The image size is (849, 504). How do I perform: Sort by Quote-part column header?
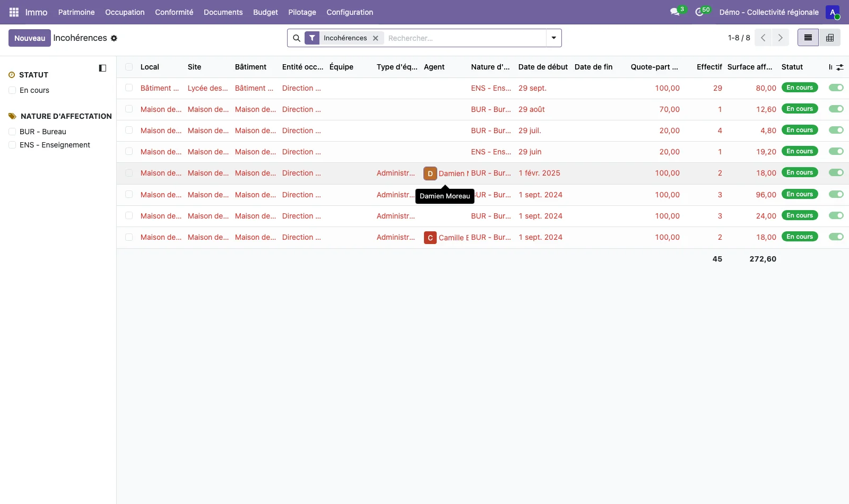pyautogui.click(x=654, y=67)
